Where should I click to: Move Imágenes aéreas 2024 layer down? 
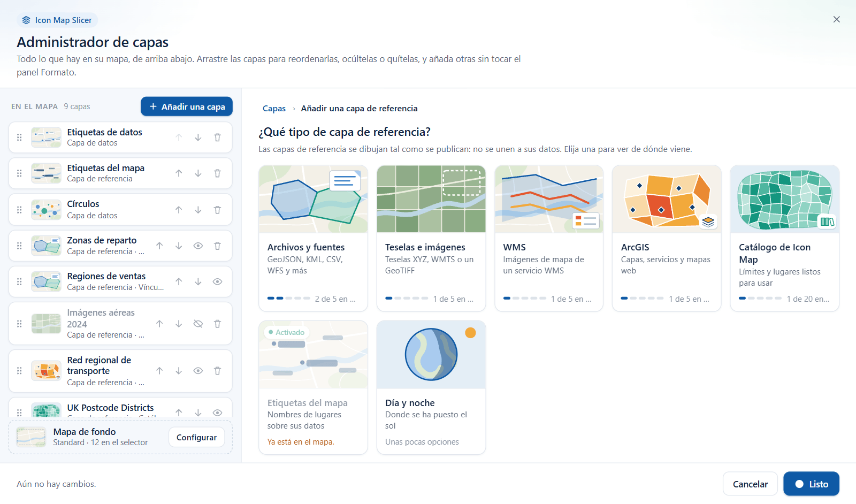tap(179, 324)
